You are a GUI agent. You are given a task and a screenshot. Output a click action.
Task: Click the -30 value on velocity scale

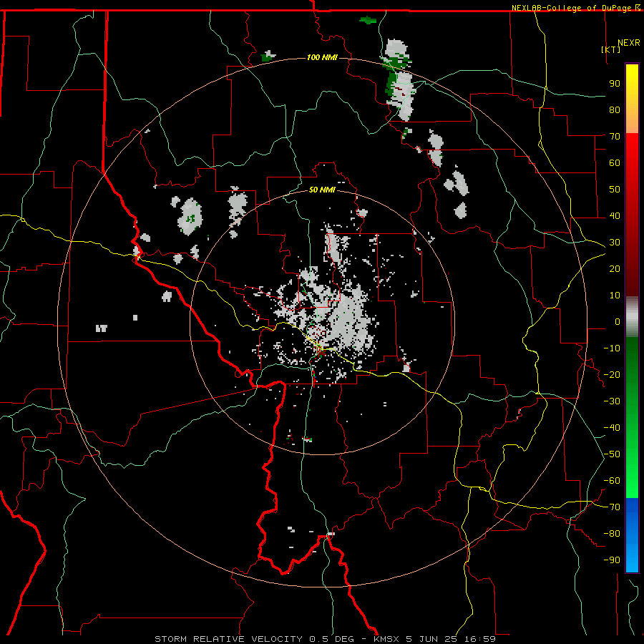(x=612, y=401)
